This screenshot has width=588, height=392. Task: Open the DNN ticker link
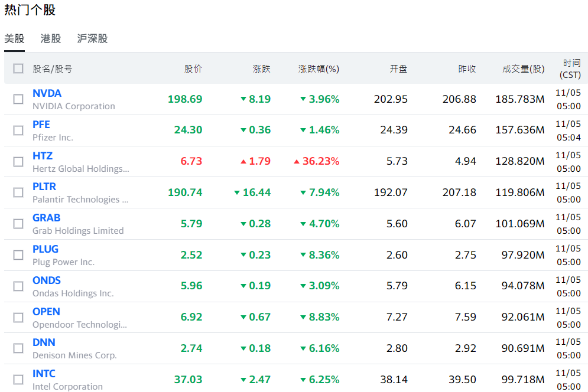click(44, 342)
